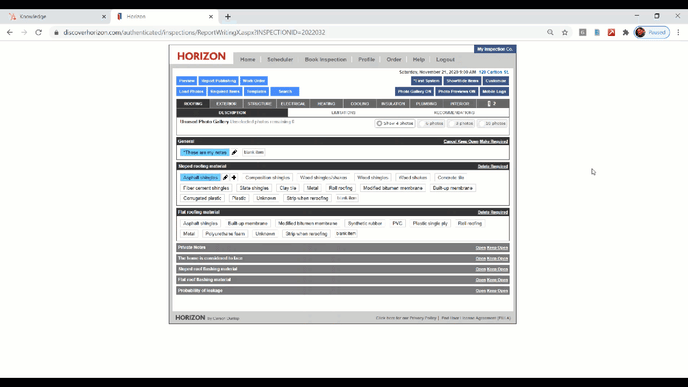The width and height of the screenshot is (688, 387).
Task: Click the Load Photos button
Action: (x=191, y=91)
